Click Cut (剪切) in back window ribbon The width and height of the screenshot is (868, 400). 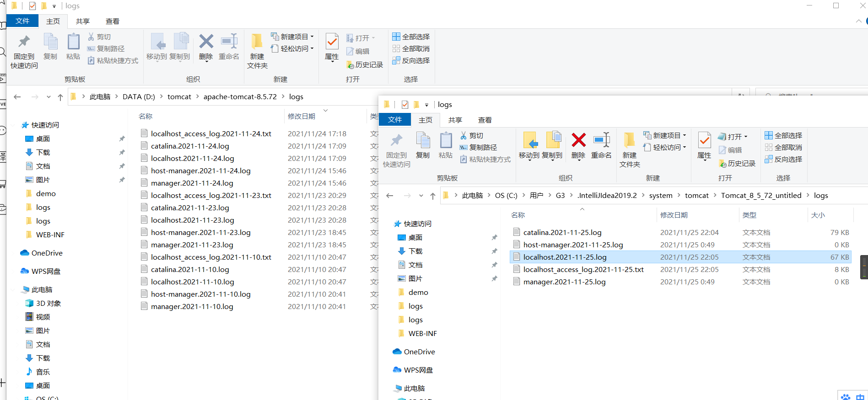[x=99, y=37]
